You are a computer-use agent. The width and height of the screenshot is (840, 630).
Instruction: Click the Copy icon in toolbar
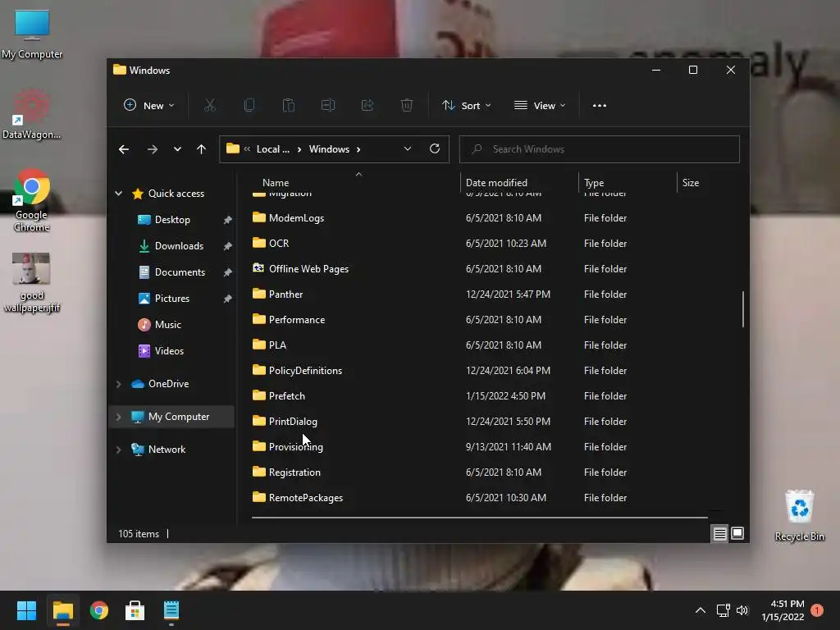pyautogui.click(x=249, y=106)
